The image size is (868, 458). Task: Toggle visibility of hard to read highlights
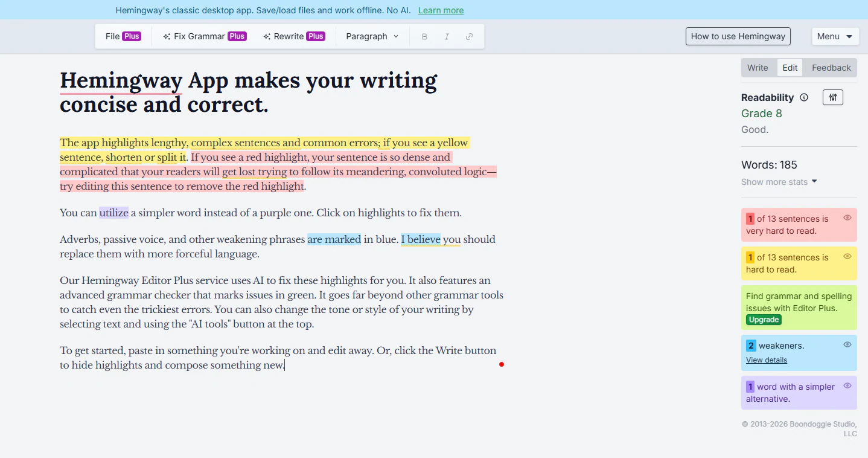click(847, 256)
